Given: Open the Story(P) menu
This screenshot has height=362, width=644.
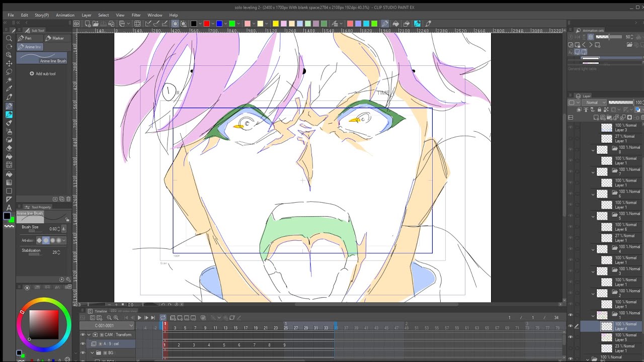Looking at the screenshot, I should [42, 15].
